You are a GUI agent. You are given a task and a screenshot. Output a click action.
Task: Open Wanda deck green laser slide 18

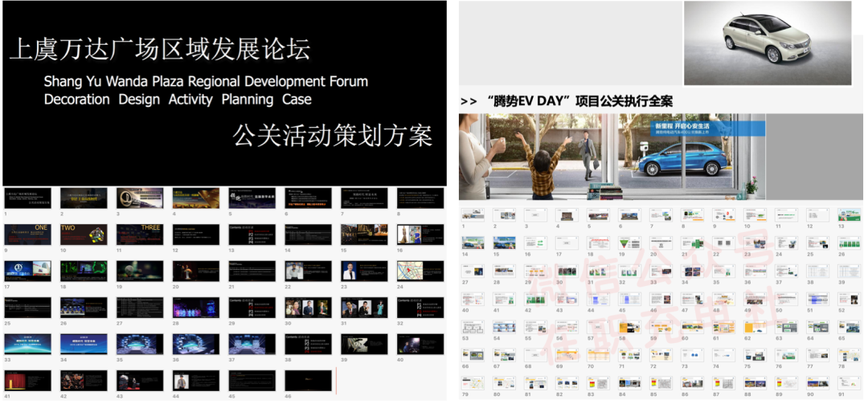84,271
